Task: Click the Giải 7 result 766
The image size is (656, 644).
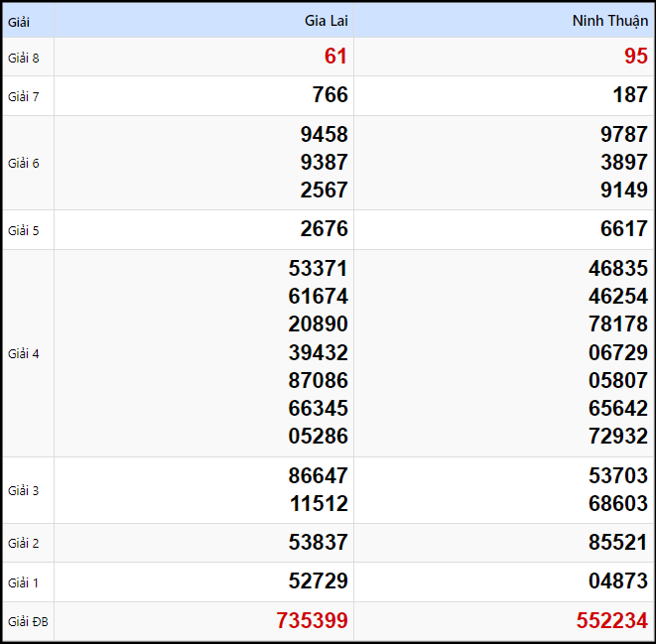Action: point(329,95)
